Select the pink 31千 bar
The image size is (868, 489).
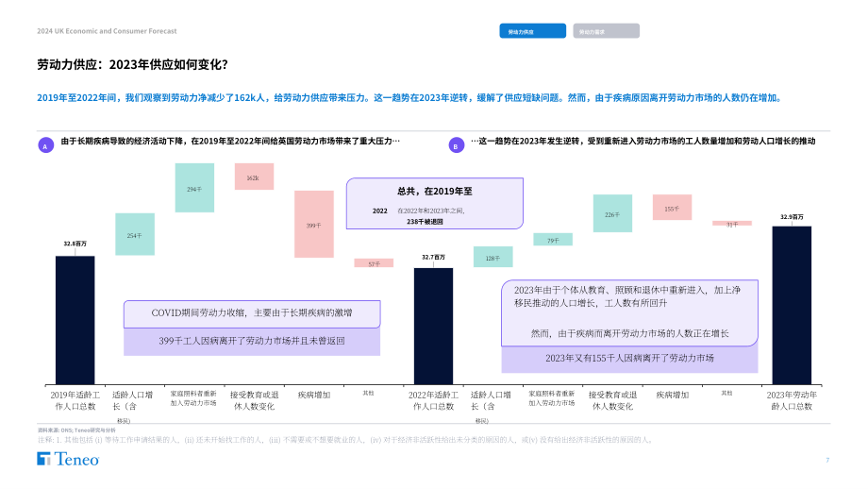click(732, 223)
